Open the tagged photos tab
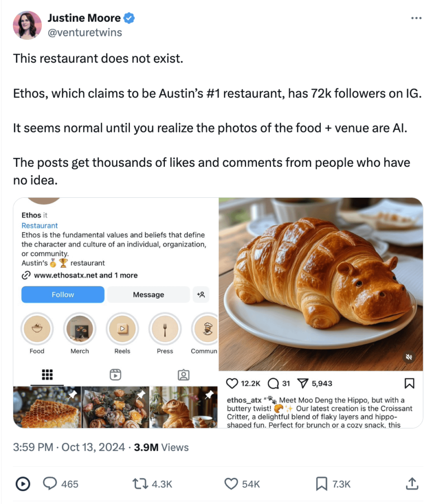 183,375
